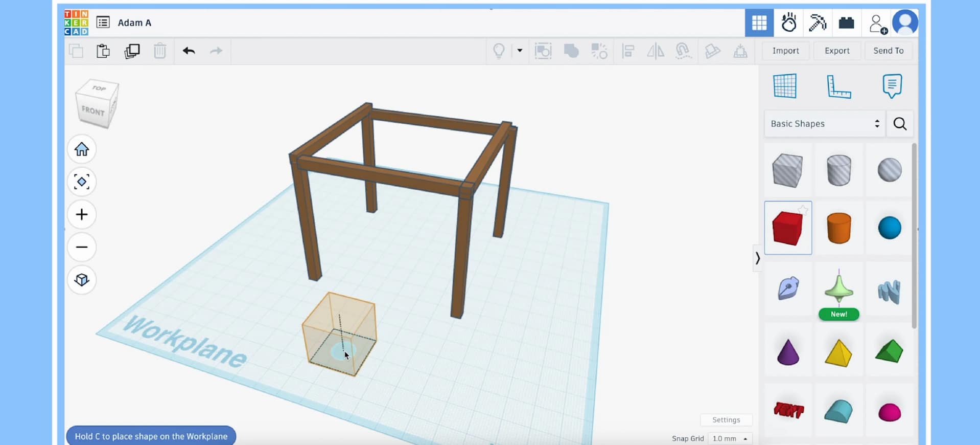Click the favorite star on the Box shape
This screenshot has width=980, height=445.
tap(803, 210)
